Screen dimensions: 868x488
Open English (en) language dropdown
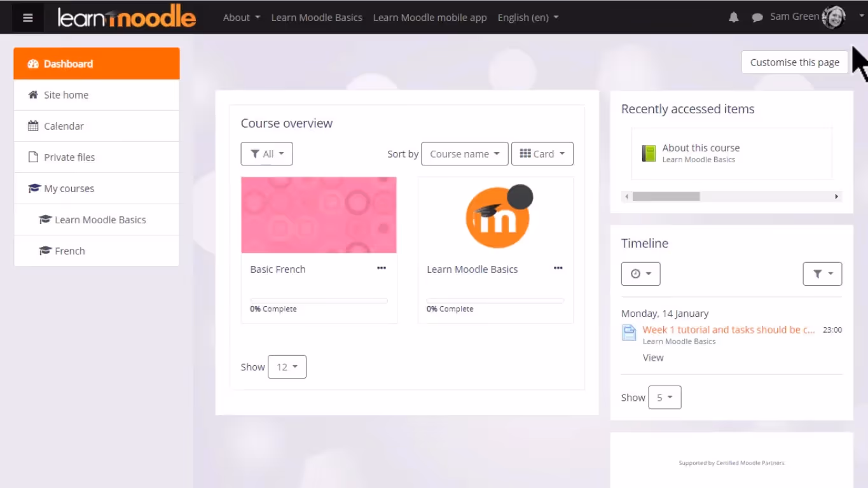coord(528,17)
